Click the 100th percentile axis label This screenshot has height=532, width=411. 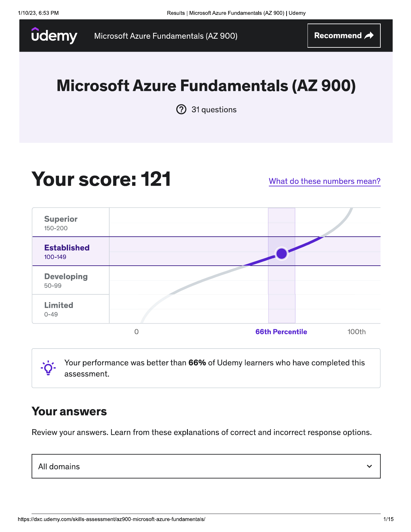(357, 332)
